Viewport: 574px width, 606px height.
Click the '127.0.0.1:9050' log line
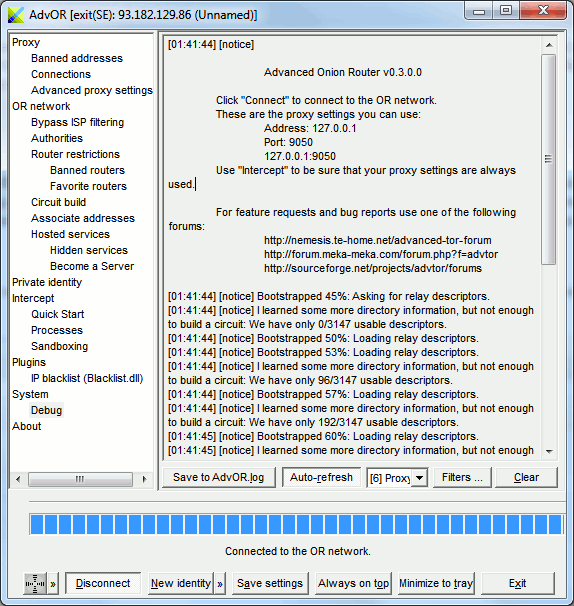click(300, 156)
